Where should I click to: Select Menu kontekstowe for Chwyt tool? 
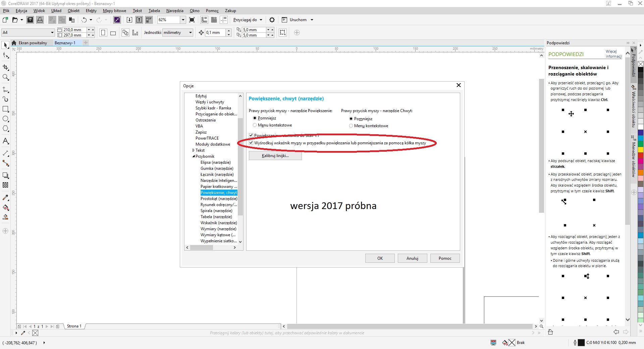tap(351, 126)
